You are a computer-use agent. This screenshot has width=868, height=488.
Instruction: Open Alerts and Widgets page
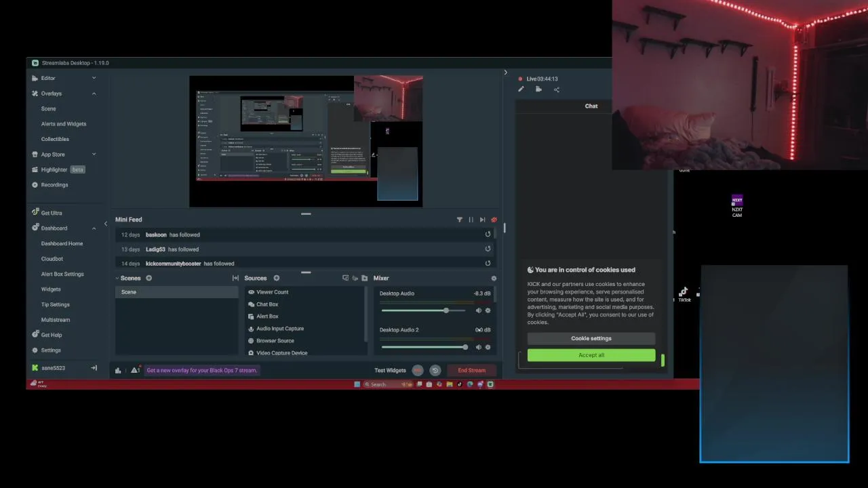coord(64,124)
